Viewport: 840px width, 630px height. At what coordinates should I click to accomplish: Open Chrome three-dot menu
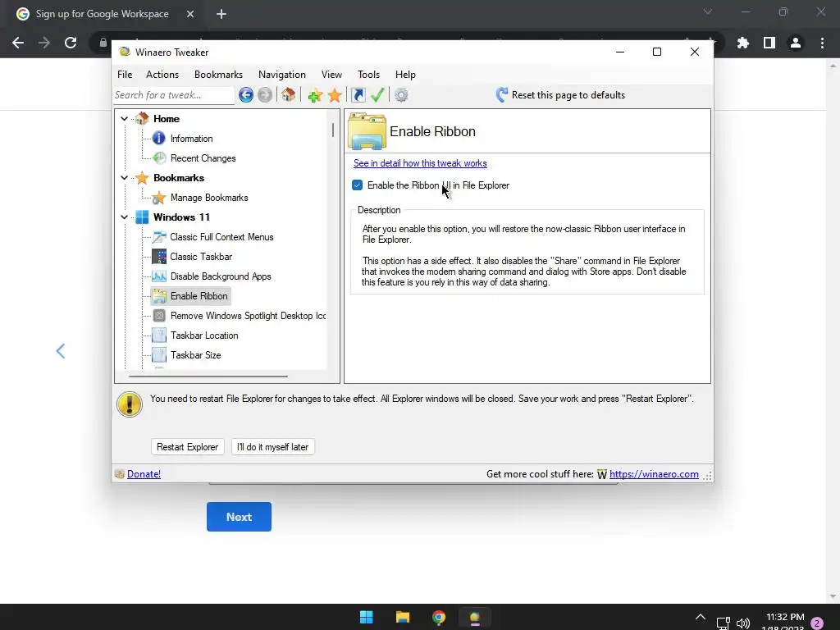[x=822, y=43]
